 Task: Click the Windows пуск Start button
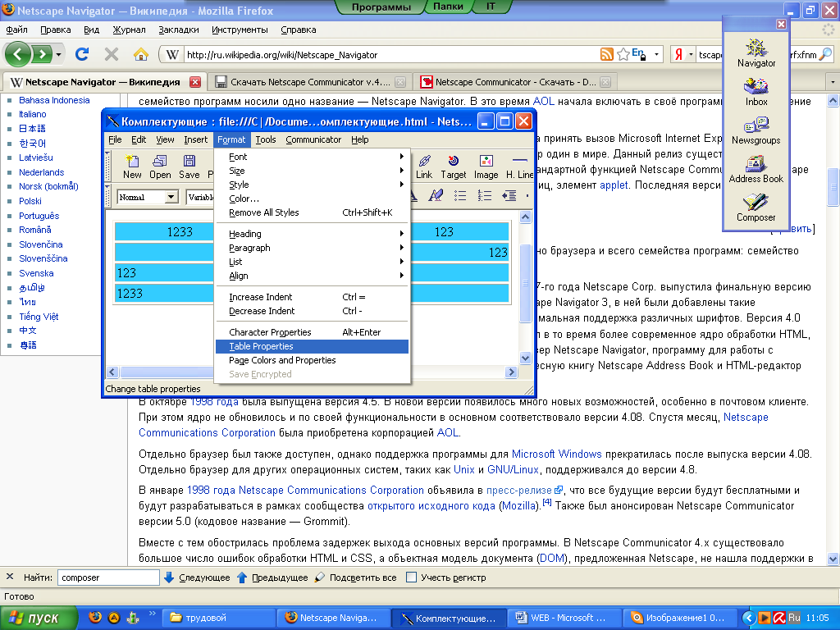click(x=39, y=619)
